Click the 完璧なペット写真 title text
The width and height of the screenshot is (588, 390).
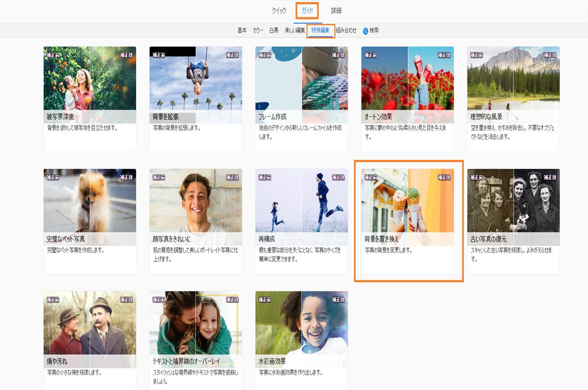point(66,239)
